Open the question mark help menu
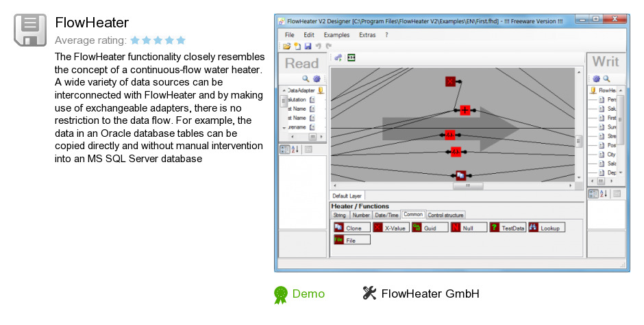This screenshot has width=644, height=325. click(386, 35)
